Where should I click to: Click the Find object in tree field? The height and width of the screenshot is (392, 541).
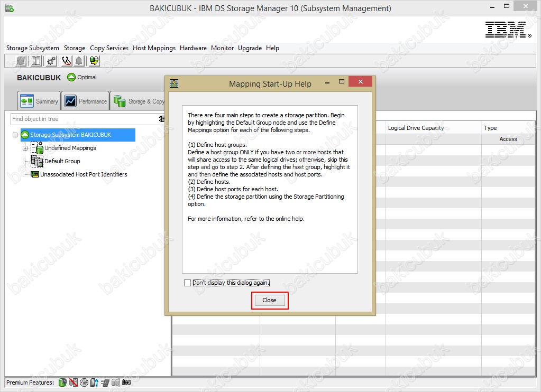point(85,119)
